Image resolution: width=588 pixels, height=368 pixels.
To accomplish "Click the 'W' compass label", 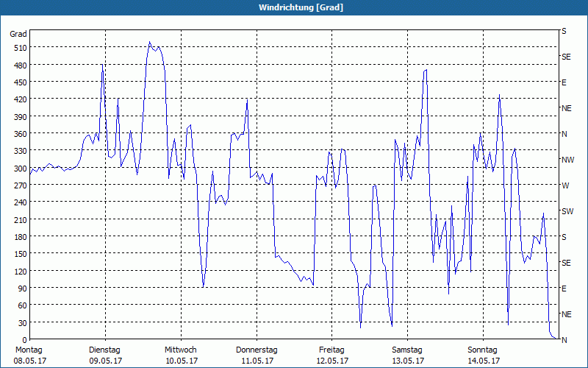I will 565,185.
